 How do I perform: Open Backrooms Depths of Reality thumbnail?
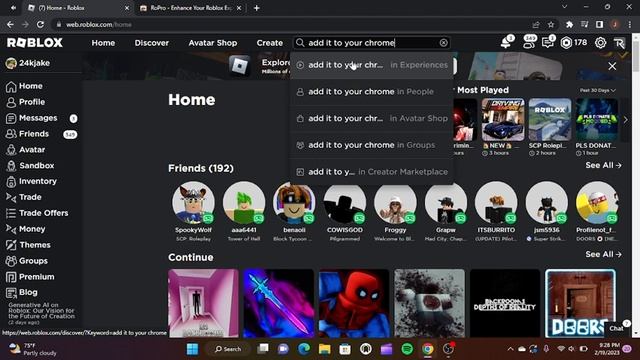pos(504,303)
